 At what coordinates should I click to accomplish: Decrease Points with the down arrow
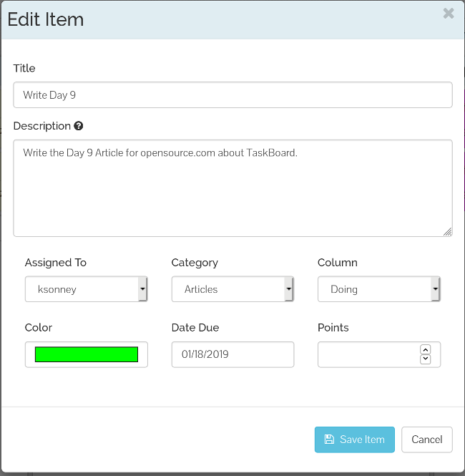click(425, 359)
